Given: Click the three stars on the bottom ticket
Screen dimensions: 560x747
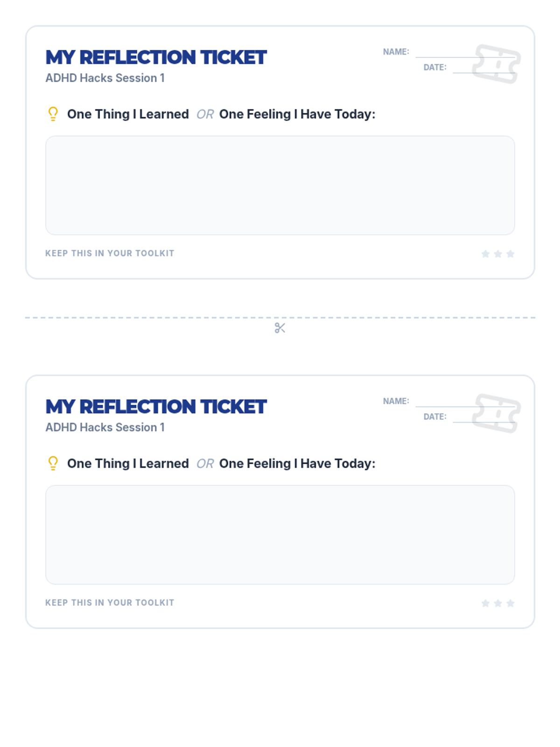Looking at the screenshot, I should pos(498,603).
